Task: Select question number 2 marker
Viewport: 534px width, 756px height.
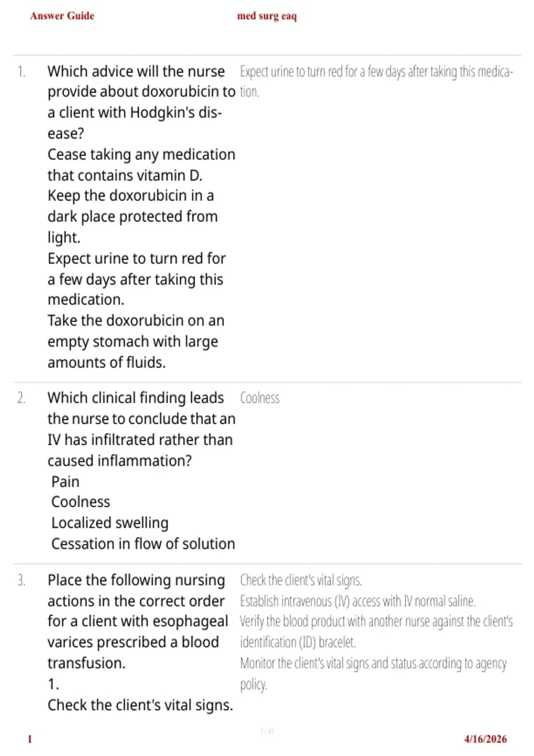Action: point(21,398)
